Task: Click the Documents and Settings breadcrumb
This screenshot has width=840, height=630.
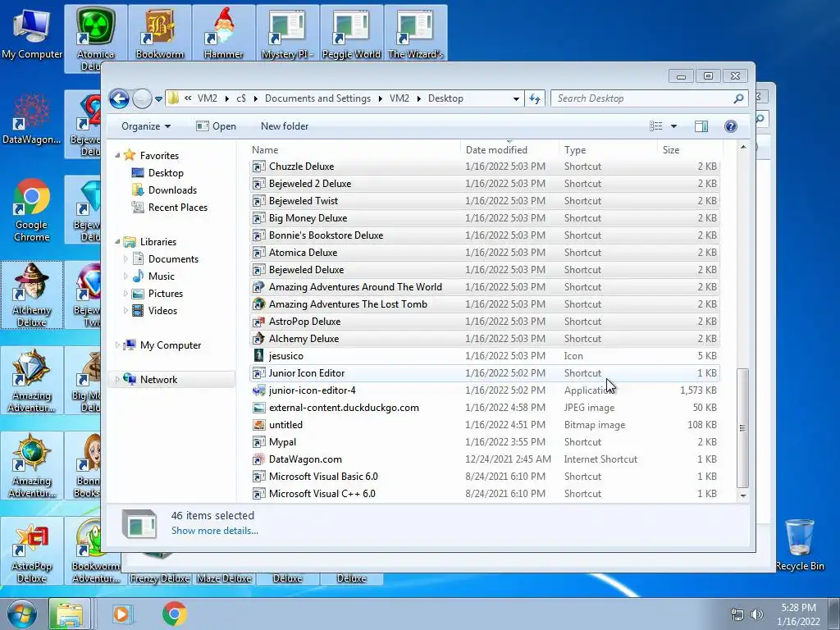Action: pyautogui.click(x=317, y=98)
